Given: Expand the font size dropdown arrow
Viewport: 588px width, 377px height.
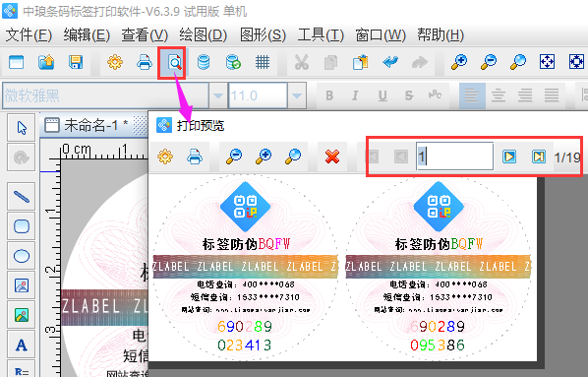Looking at the screenshot, I should click(297, 95).
